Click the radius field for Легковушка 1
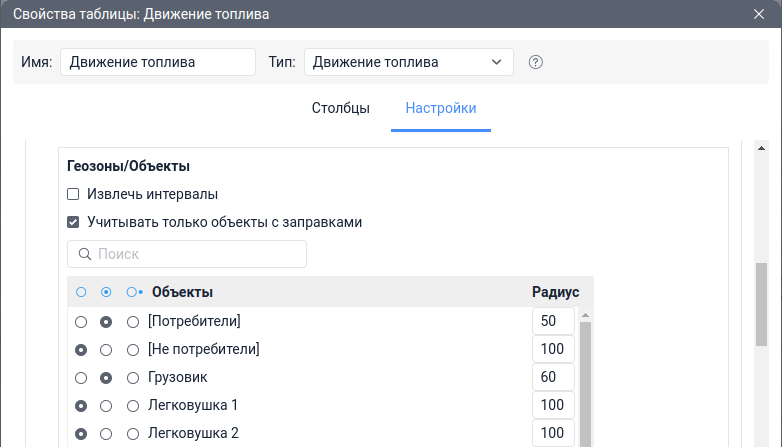This screenshot has width=782, height=447. (553, 406)
